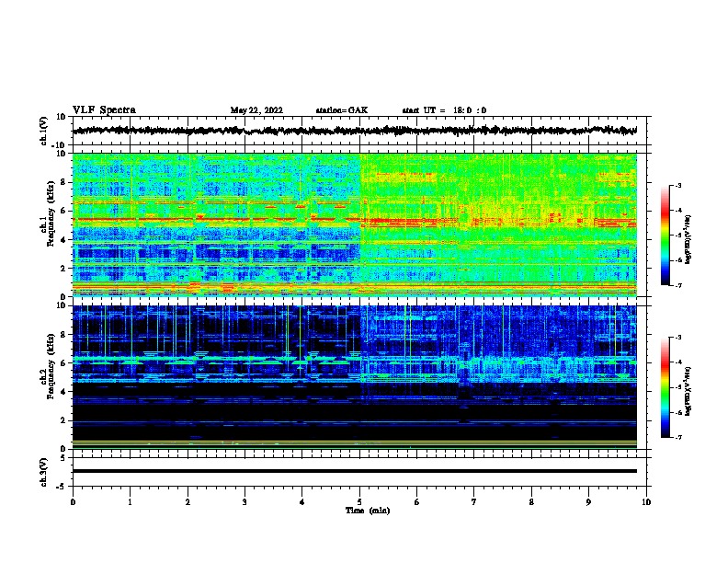Click the "VLF Spectra" plot title
The image size is (728, 563).
pos(104,110)
